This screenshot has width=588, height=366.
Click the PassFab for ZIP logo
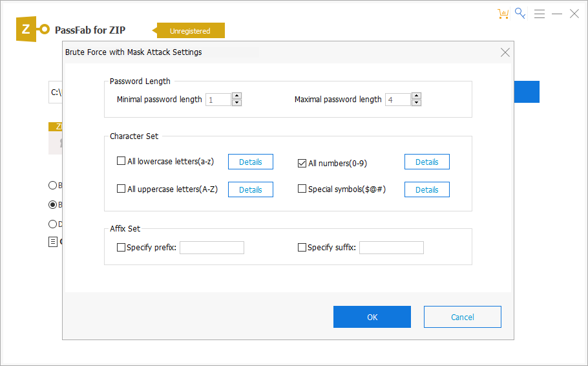(33, 29)
